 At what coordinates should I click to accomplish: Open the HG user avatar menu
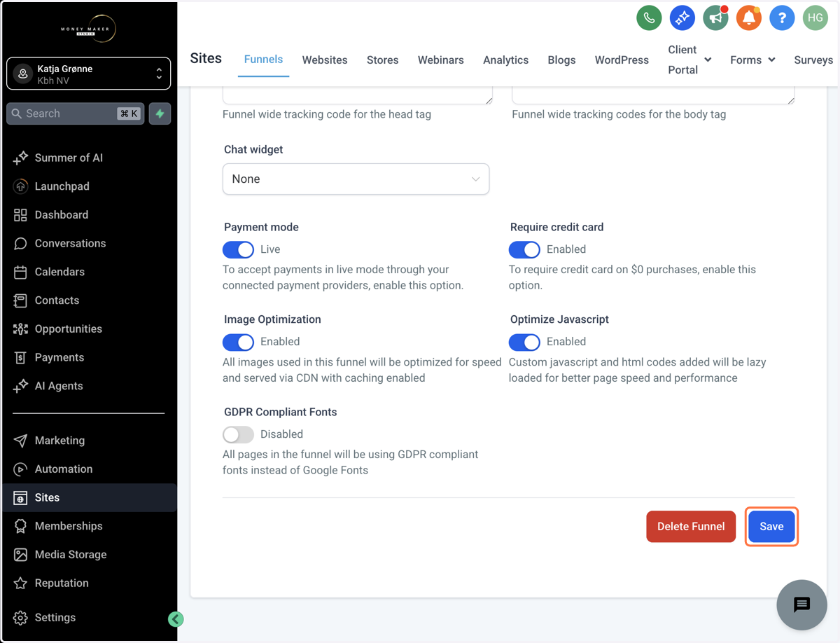pos(815,18)
